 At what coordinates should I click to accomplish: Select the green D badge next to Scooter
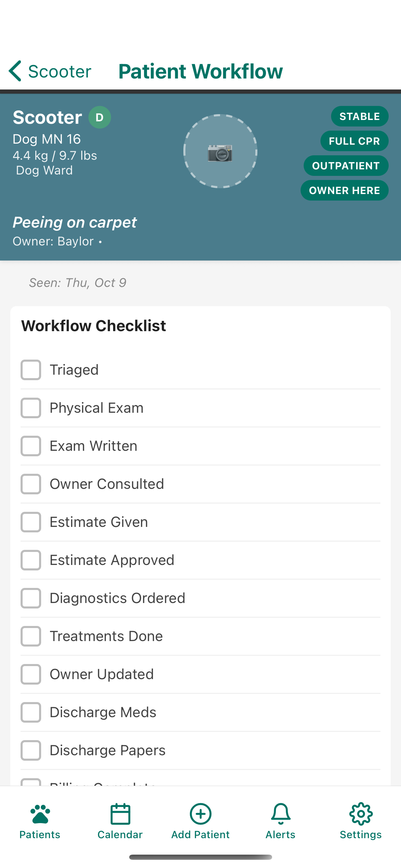[x=99, y=117]
